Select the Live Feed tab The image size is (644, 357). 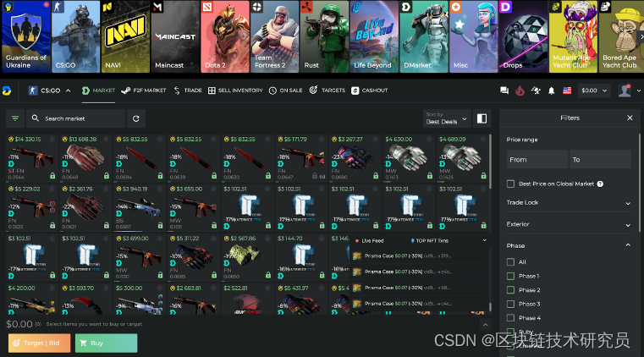pyautogui.click(x=369, y=241)
